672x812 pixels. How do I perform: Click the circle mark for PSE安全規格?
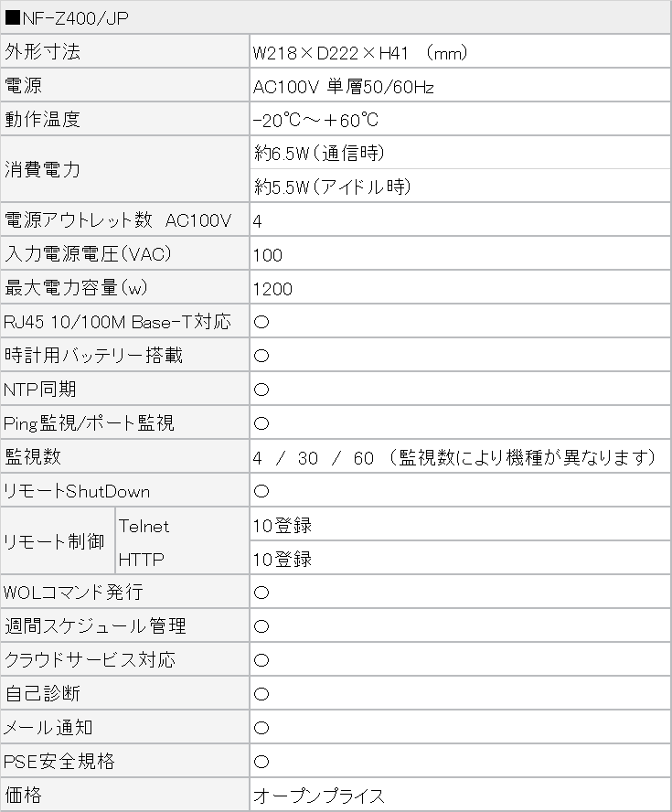[261, 762]
